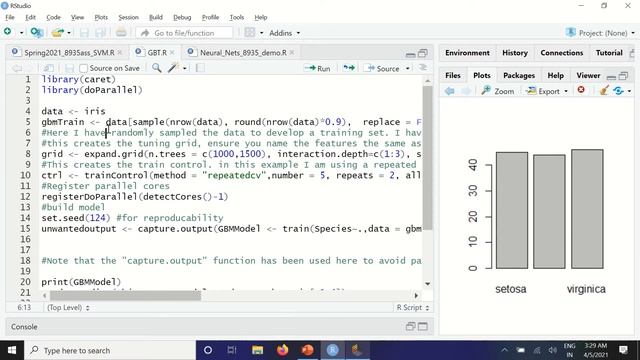Open the (Top Level) scope selector
640x360 pixels.
(x=68, y=307)
